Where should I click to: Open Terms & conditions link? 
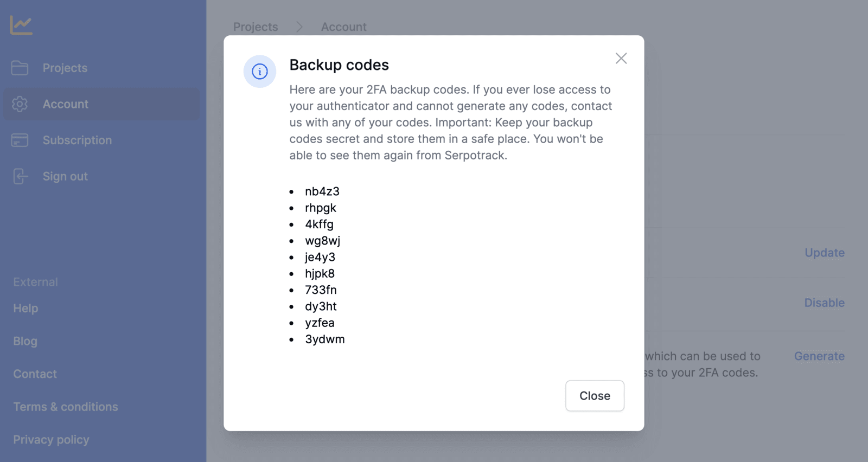coord(66,407)
